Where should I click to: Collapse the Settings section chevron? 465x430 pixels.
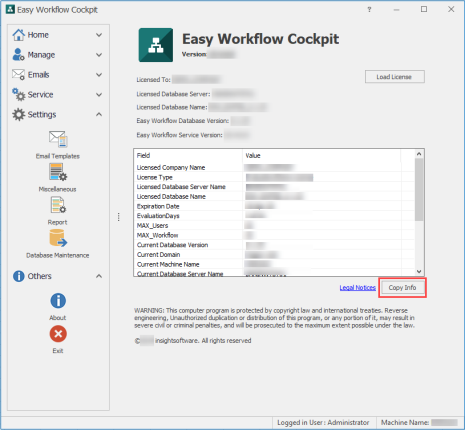click(x=99, y=114)
